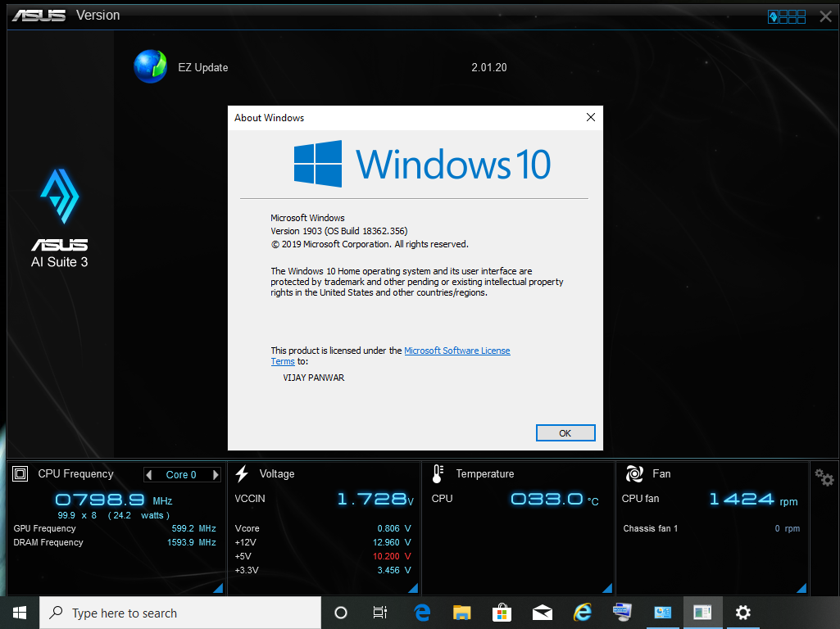Click the Voltage lightning bolt icon

[x=242, y=473]
